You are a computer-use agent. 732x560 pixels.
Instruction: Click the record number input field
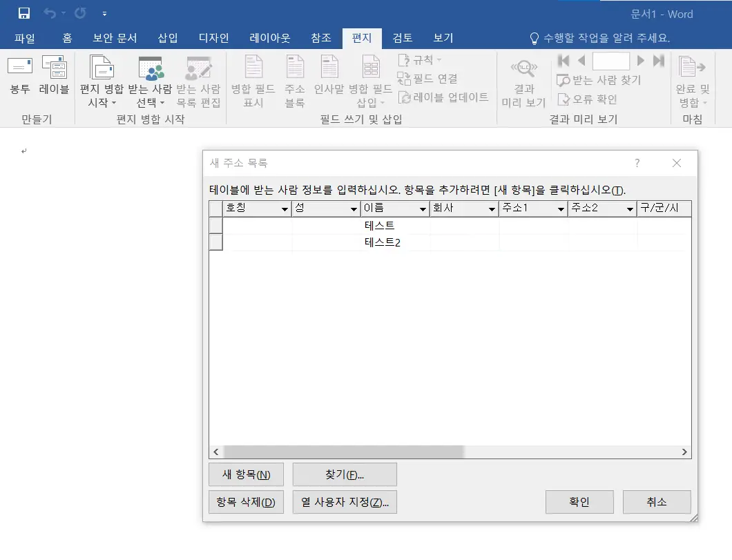(610, 61)
